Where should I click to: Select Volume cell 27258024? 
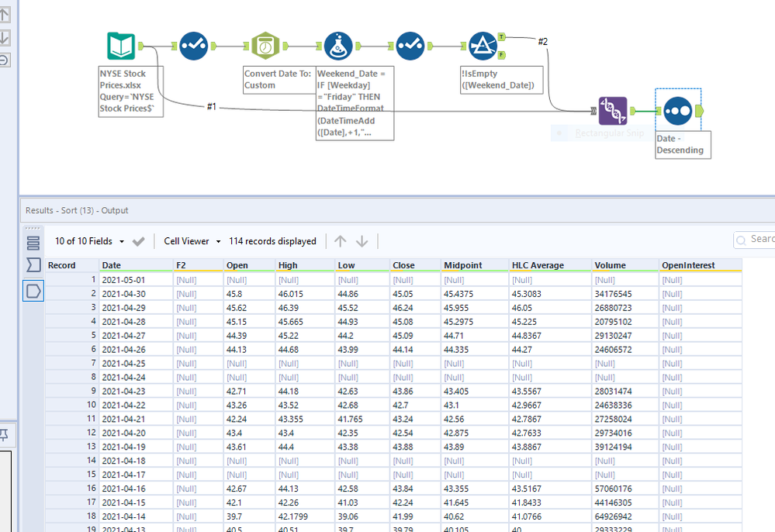pos(625,419)
